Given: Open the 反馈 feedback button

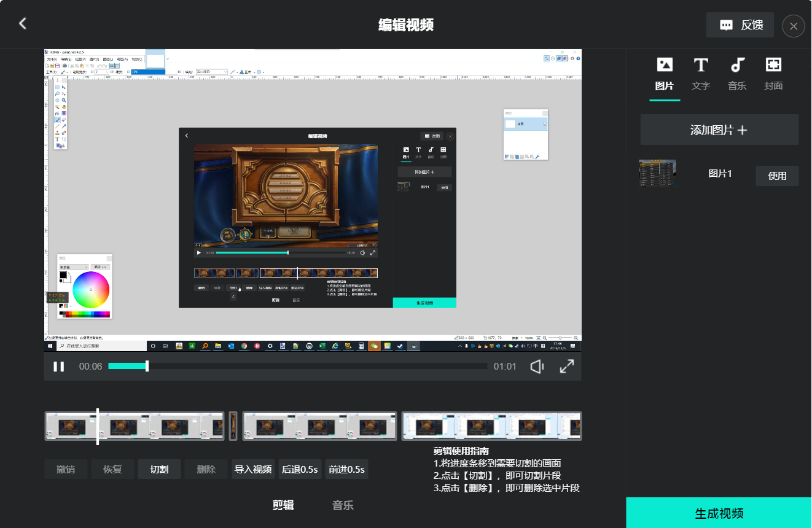Looking at the screenshot, I should pos(740,25).
